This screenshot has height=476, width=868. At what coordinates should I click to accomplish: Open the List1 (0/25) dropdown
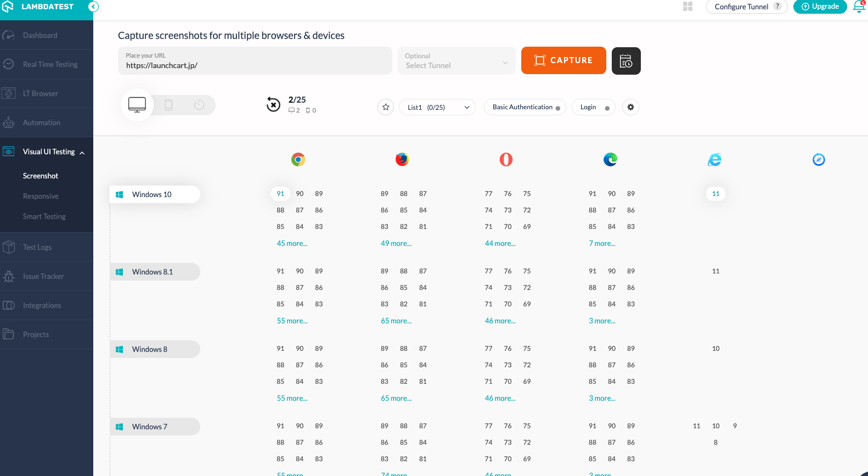coord(437,107)
